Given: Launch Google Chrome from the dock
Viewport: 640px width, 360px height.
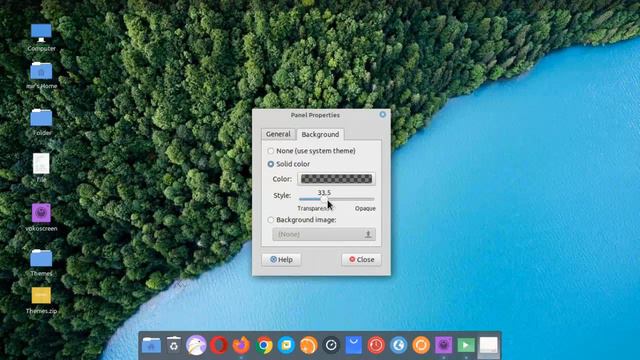Looking at the screenshot, I should (x=264, y=345).
